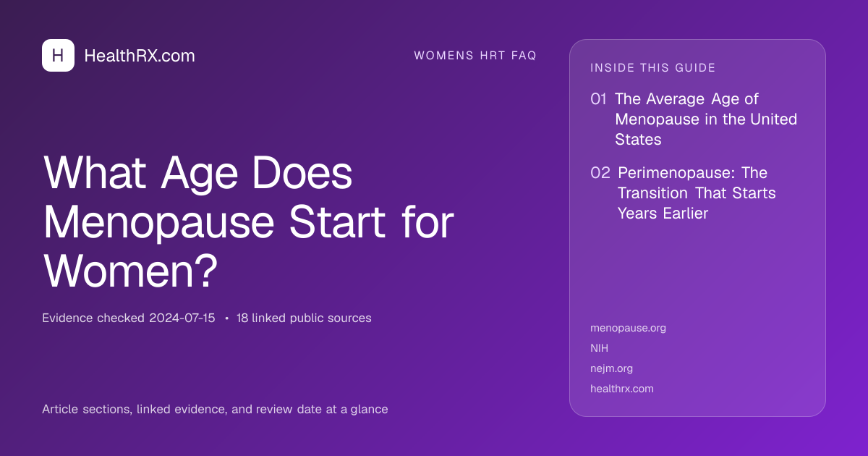868x456 pixels.
Task: Click the headline 'What Age Does Menopause Start for Women?'
Action: click(x=249, y=222)
